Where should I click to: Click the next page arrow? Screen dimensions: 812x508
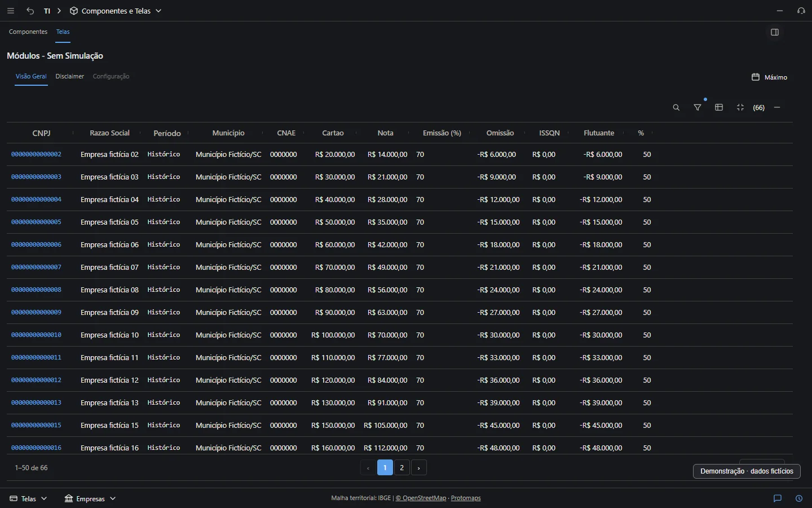point(419,467)
